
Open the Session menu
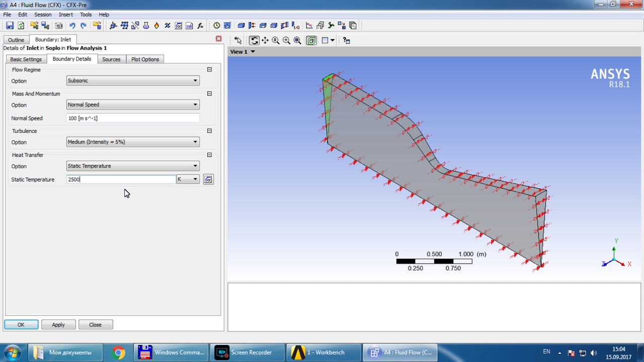click(43, 15)
